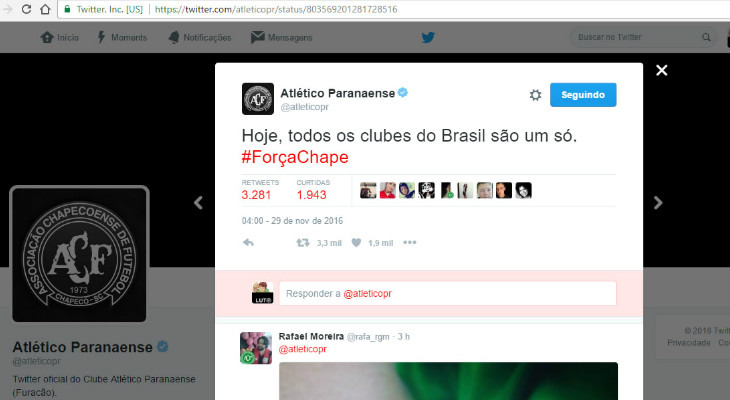
Task: Toggle the Seguindo follow button
Action: tap(583, 95)
